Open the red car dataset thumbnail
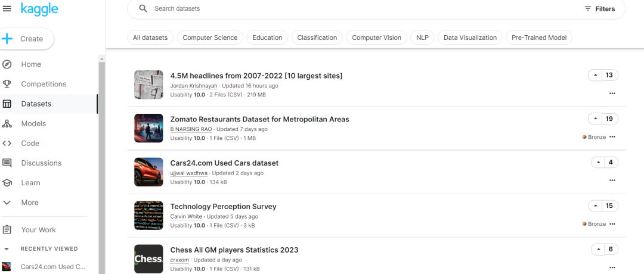The height and width of the screenshot is (274, 644). click(148, 172)
